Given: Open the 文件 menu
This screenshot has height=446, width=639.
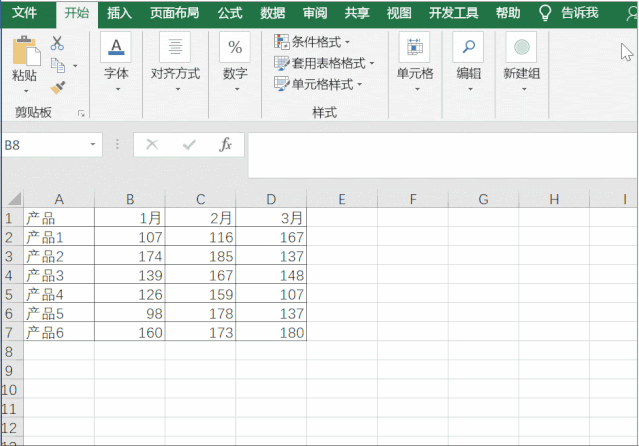Looking at the screenshot, I should click(x=24, y=13).
